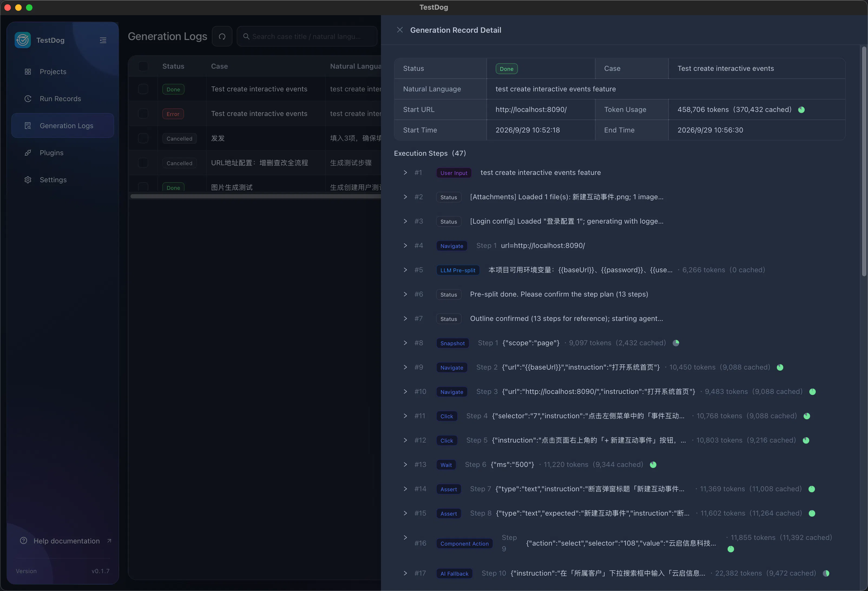Click the search magnifier icon
The image size is (868, 591).
coord(246,36)
